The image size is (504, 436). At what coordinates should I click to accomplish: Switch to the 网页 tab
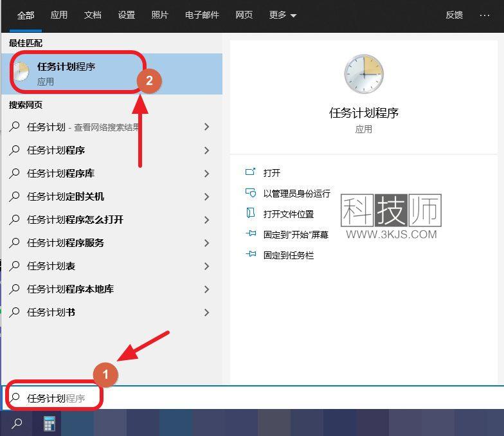coord(244,15)
